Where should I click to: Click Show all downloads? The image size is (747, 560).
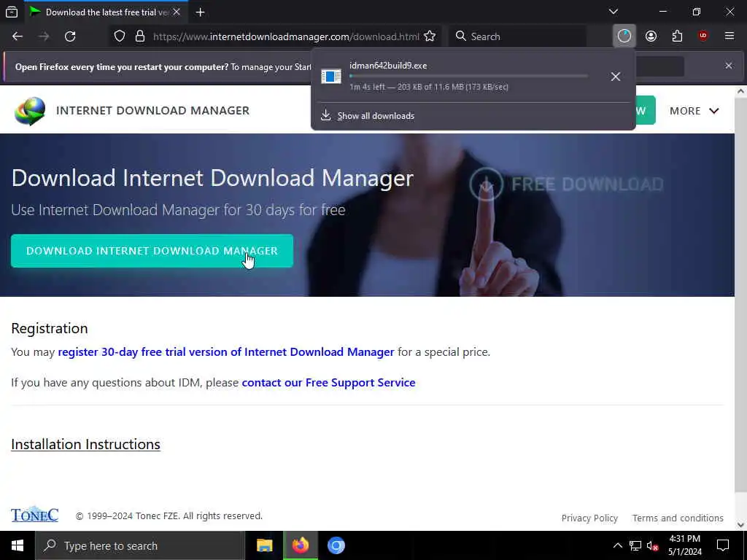[x=376, y=116]
